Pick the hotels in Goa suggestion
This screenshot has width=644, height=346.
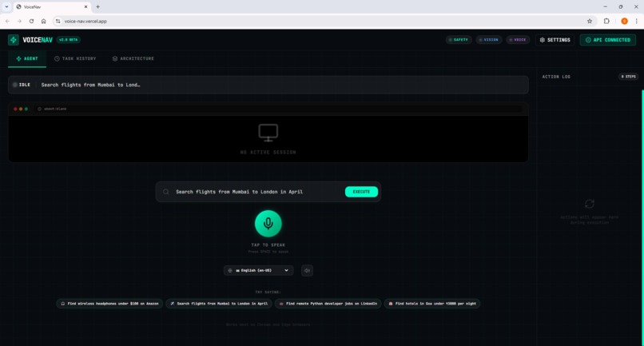(x=432, y=304)
